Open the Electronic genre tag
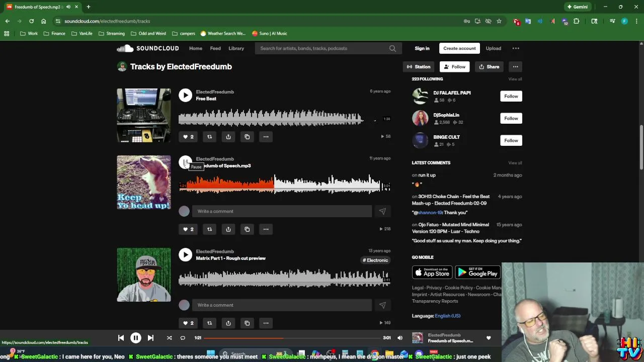644x362 pixels. (x=375, y=260)
